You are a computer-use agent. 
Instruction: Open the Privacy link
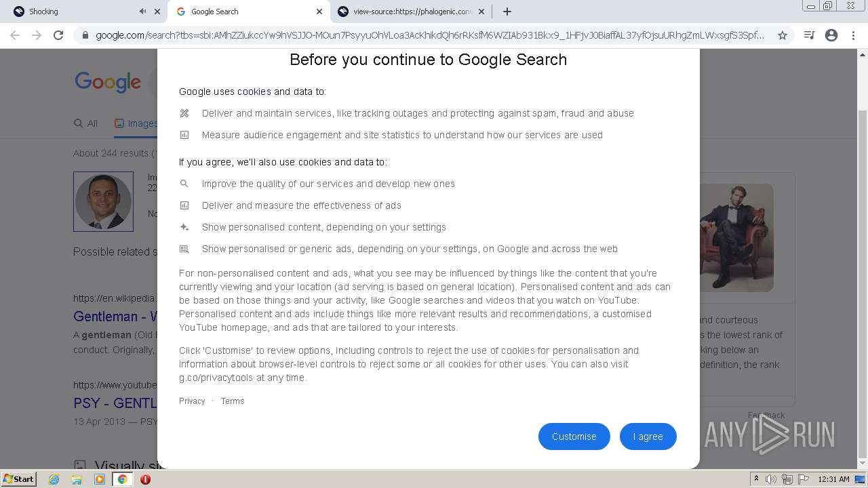click(192, 401)
